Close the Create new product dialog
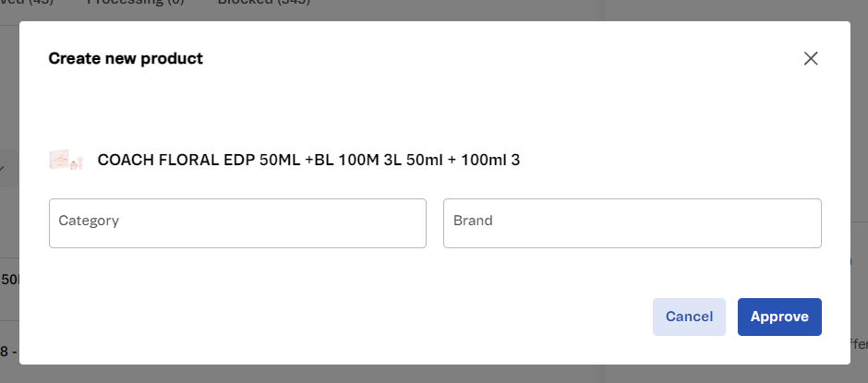 [x=811, y=59]
